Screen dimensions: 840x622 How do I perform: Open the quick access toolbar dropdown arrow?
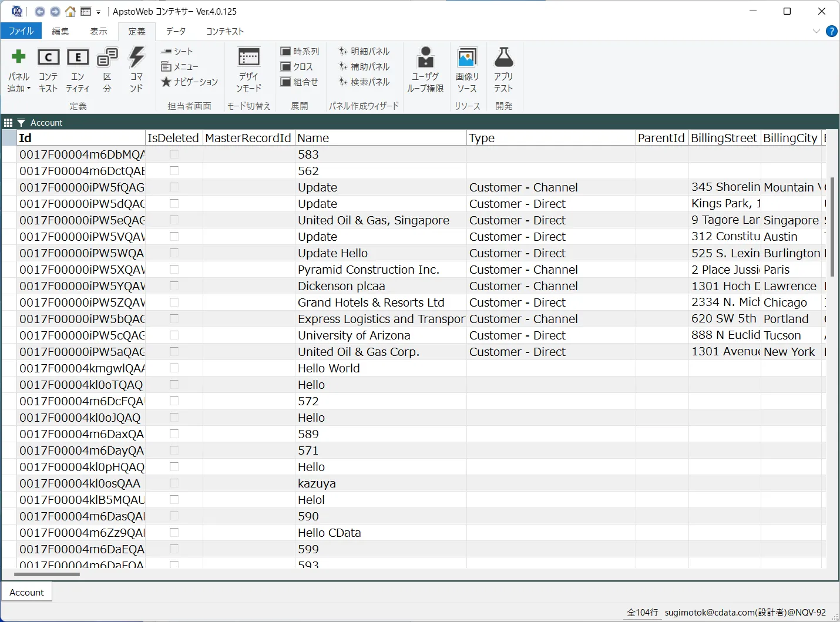coord(98,12)
